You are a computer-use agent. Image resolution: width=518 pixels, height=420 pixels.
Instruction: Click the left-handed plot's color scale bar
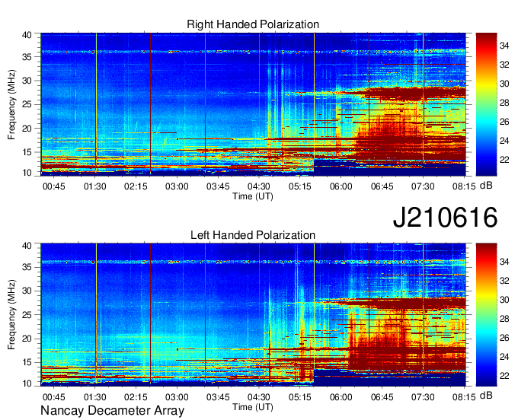coord(486,315)
